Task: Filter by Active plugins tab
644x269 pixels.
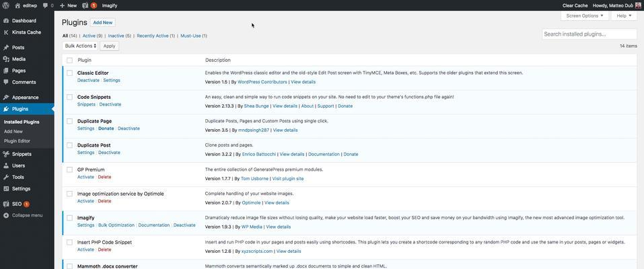Action: (x=92, y=36)
